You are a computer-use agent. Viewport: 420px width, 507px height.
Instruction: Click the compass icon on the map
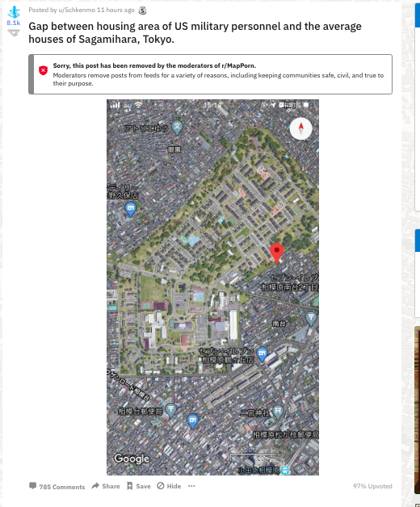coord(300,128)
